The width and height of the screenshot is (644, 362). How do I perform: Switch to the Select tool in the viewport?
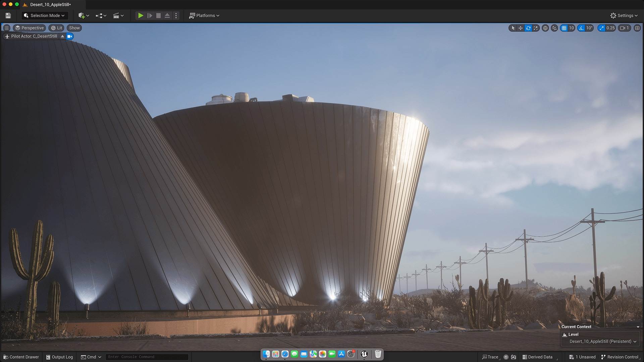click(513, 28)
